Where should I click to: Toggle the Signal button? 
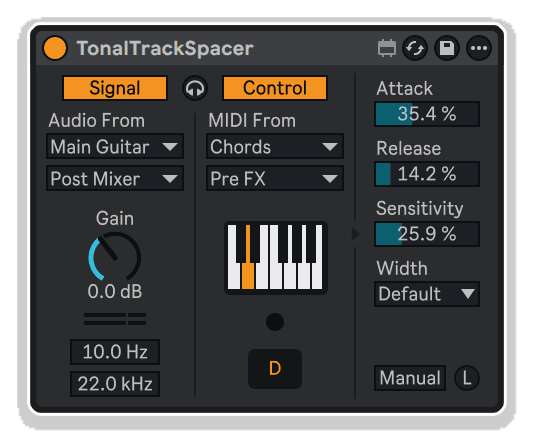pyautogui.click(x=115, y=88)
